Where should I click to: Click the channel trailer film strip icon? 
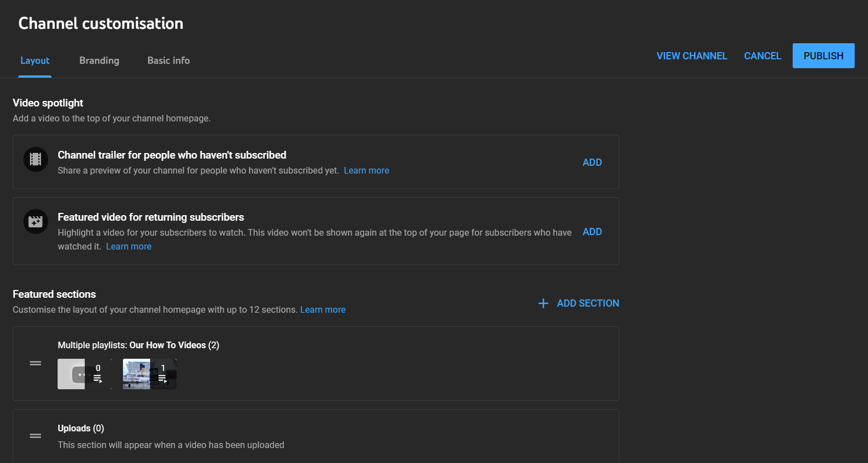35,160
